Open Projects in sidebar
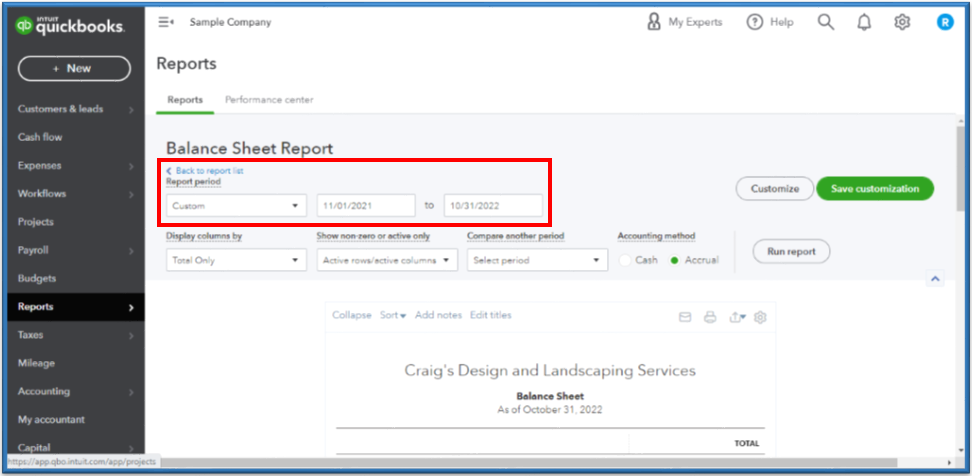 (x=36, y=222)
